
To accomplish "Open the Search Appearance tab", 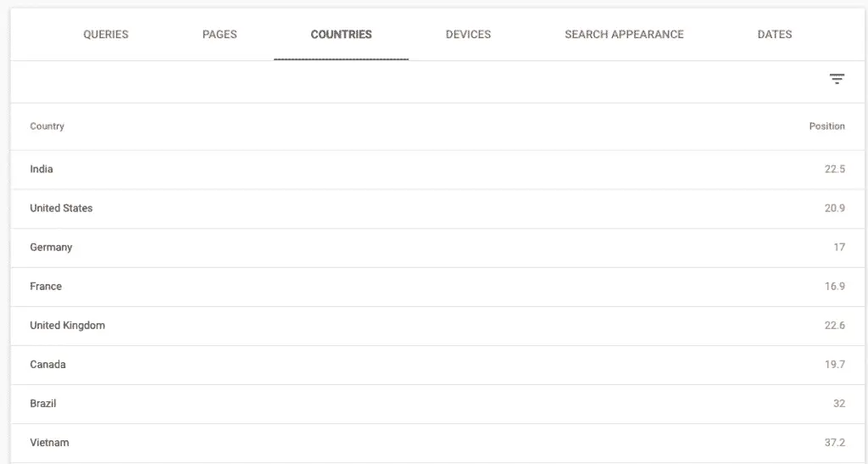I will 624,35.
